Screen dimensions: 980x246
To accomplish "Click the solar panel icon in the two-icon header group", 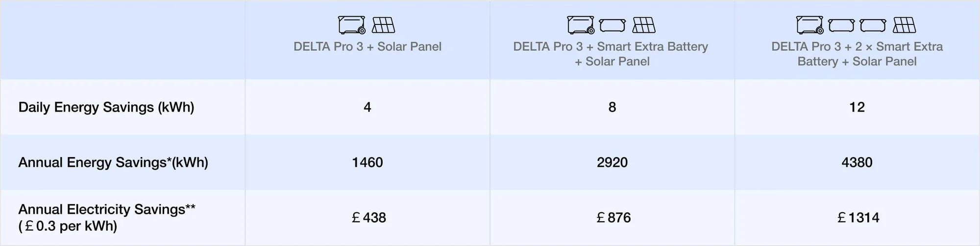I will click(x=383, y=25).
